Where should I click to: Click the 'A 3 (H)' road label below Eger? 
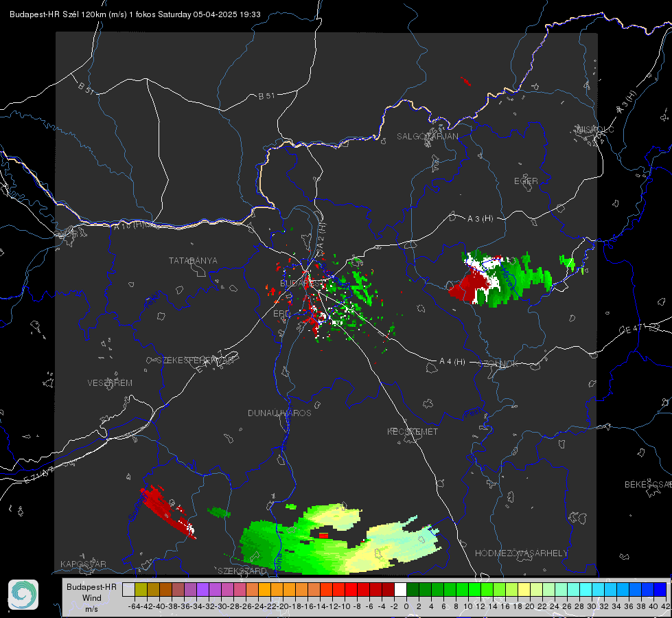(x=480, y=219)
